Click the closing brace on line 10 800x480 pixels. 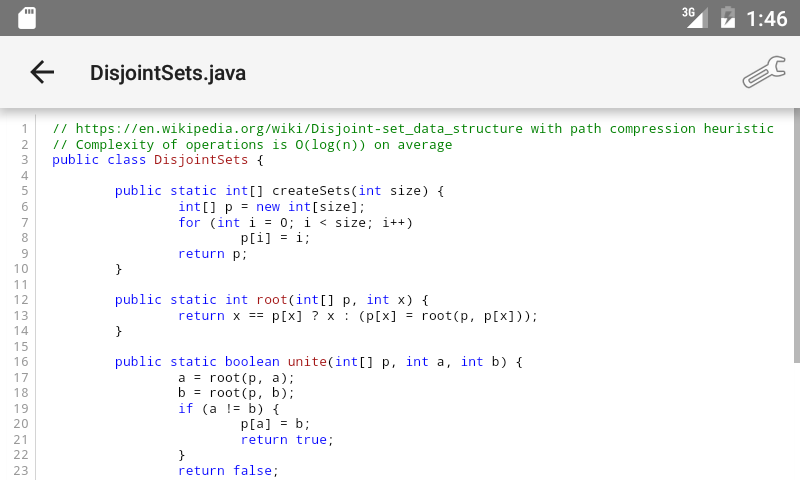pos(118,269)
